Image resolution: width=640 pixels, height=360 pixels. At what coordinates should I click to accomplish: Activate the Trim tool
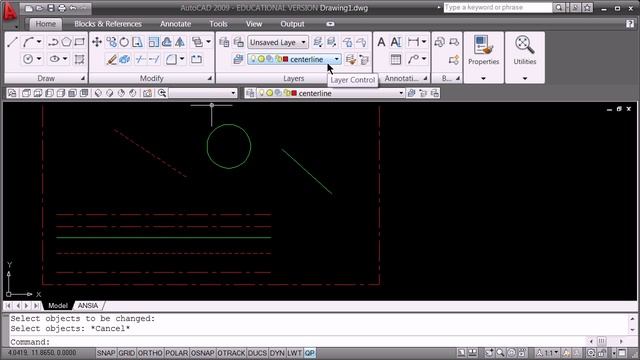(140, 59)
